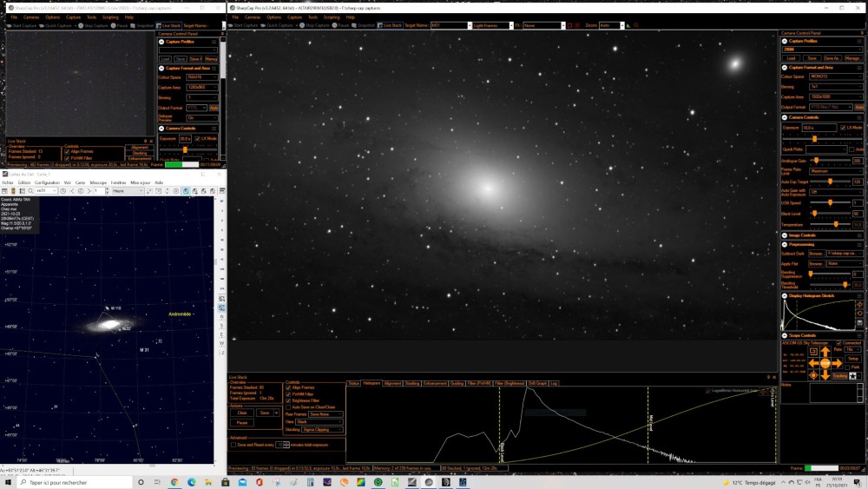Open Chrome from the taskbar
Screen dimensions: 868x489
[x=174, y=482]
